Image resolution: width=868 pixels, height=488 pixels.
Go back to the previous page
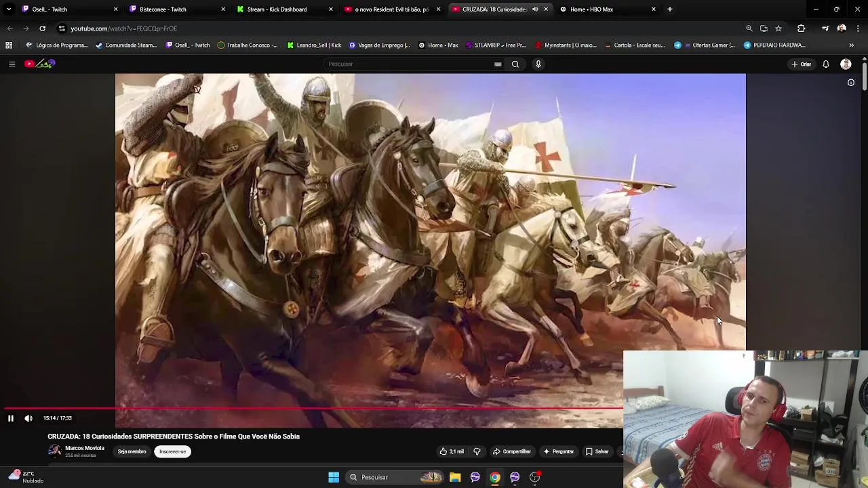click(9, 28)
